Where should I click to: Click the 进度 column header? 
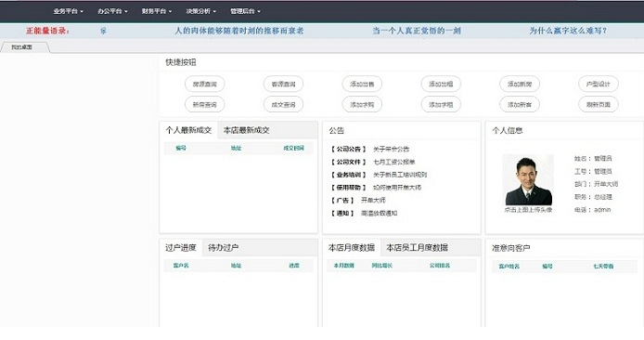pos(294,266)
